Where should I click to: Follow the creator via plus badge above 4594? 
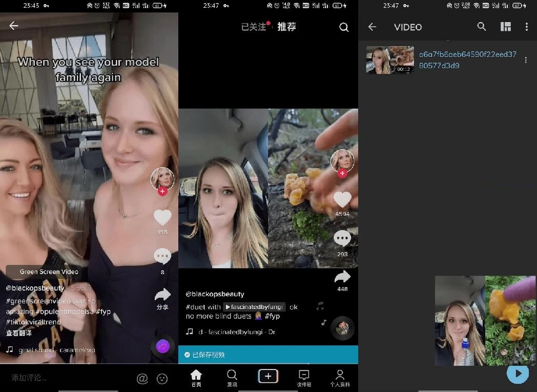coord(342,174)
